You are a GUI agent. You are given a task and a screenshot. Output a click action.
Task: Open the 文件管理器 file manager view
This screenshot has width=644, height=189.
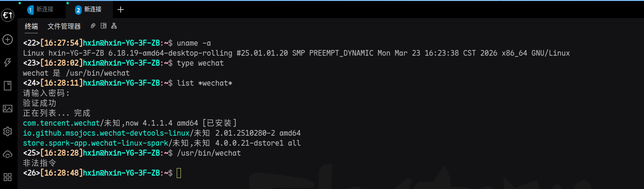64,26
